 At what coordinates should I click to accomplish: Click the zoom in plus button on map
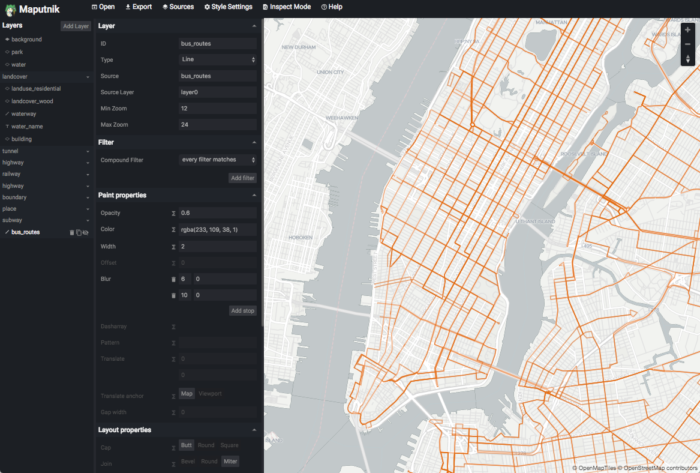coord(688,29)
